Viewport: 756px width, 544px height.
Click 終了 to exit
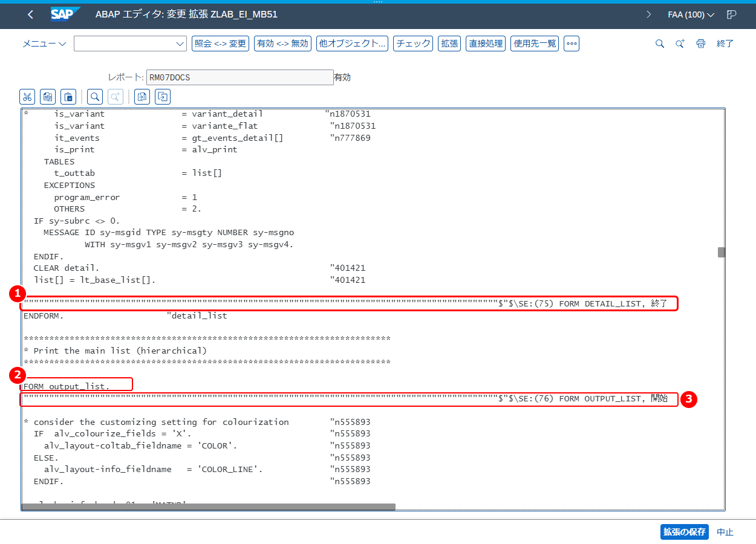[x=725, y=44]
